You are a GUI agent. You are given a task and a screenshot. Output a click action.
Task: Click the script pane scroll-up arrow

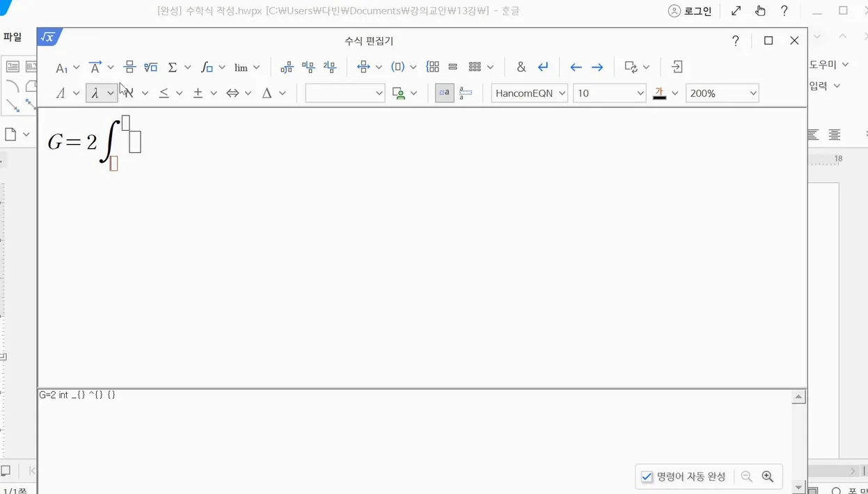[x=799, y=397]
